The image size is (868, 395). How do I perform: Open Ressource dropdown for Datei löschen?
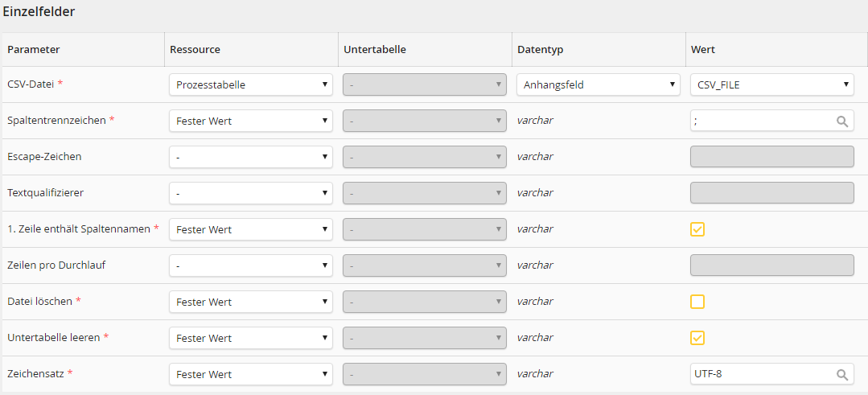pos(250,302)
